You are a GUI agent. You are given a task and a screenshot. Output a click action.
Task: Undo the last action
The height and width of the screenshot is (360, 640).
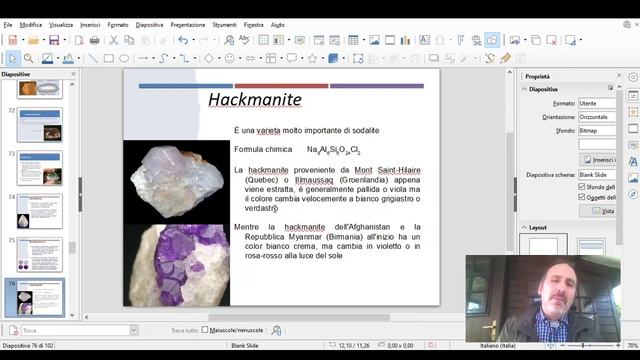183,40
